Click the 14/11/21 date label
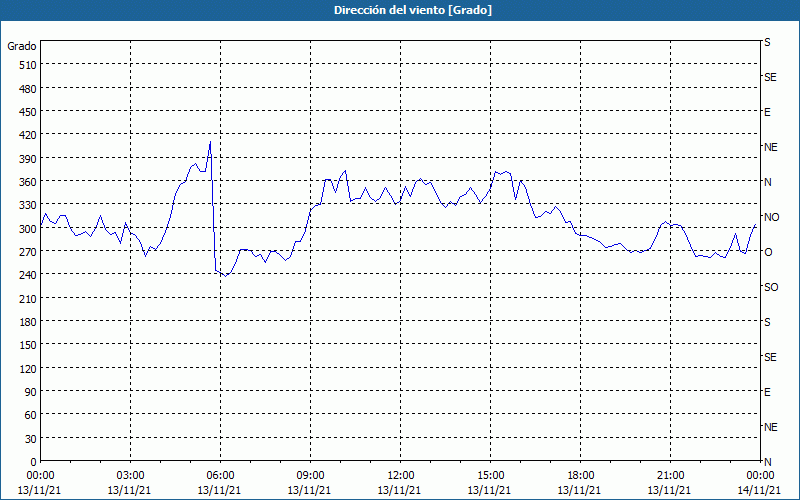The height and width of the screenshot is (500, 800). (x=759, y=490)
